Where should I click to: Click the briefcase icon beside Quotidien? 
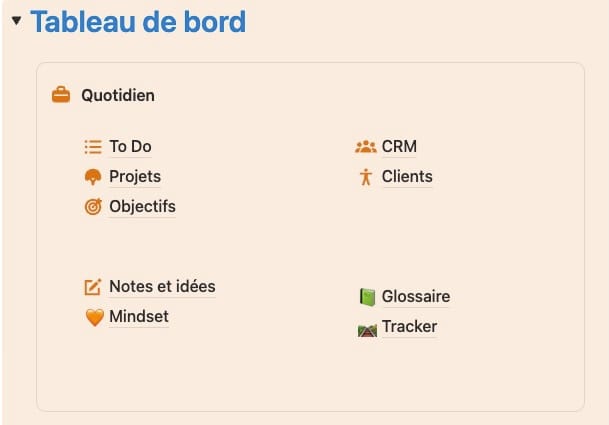pos(61,96)
